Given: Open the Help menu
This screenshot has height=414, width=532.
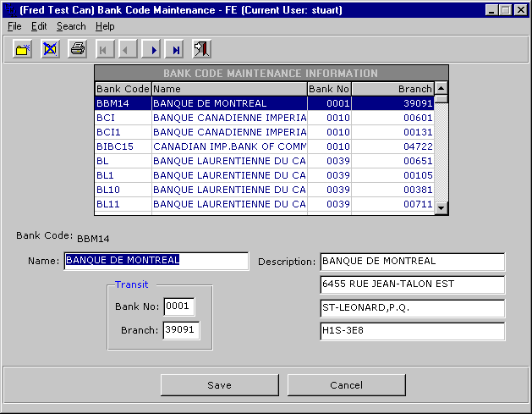Looking at the screenshot, I should (105, 26).
